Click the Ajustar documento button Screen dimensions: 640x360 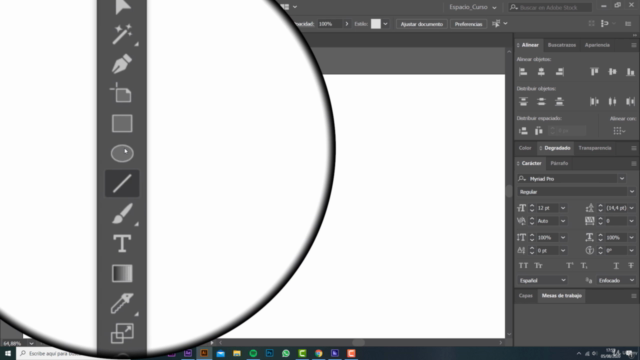point(422,24)
